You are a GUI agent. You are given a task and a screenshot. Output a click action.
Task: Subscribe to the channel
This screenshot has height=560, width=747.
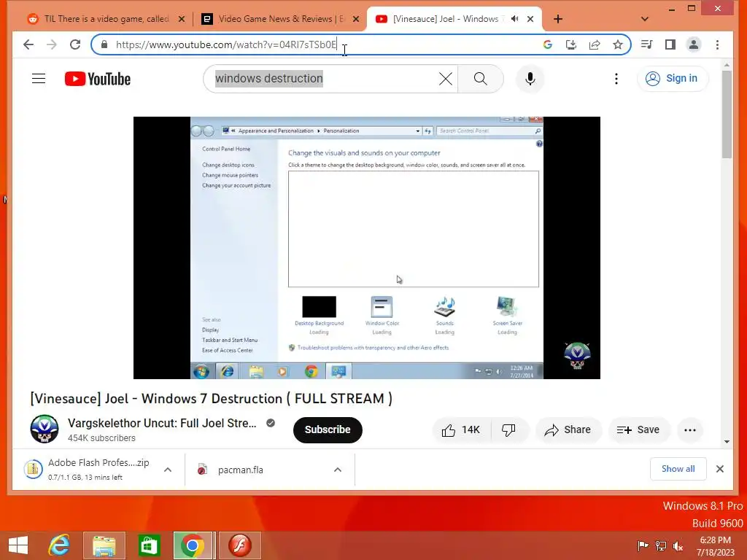pyautogui.click(x=328, y=430)
